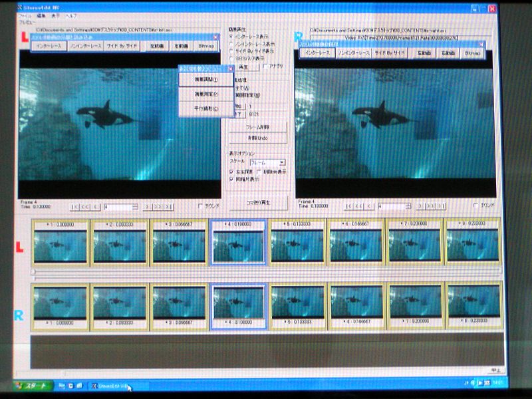This screenshot has width=532, height=399.
Task: Open StereoEdit from the taskbar
Action: point(109,386)
